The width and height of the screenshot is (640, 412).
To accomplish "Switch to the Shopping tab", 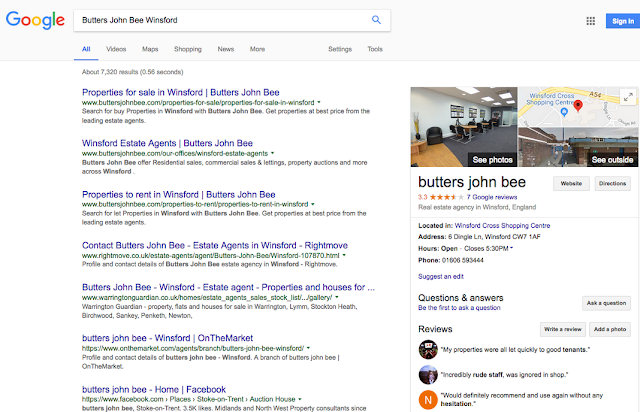I will click(x=188, y=49).
